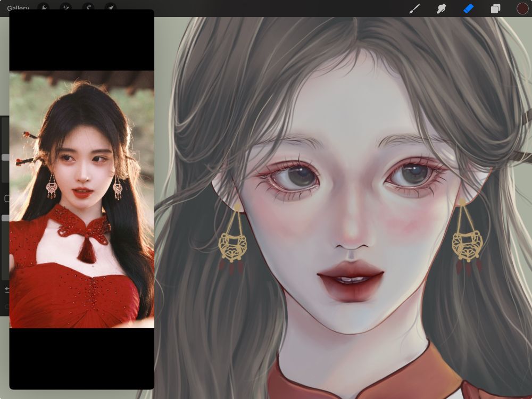The height and width of the screenshot is (399, 532).
Task: Click the brush opacity slider handle
Action: (5, 218)
